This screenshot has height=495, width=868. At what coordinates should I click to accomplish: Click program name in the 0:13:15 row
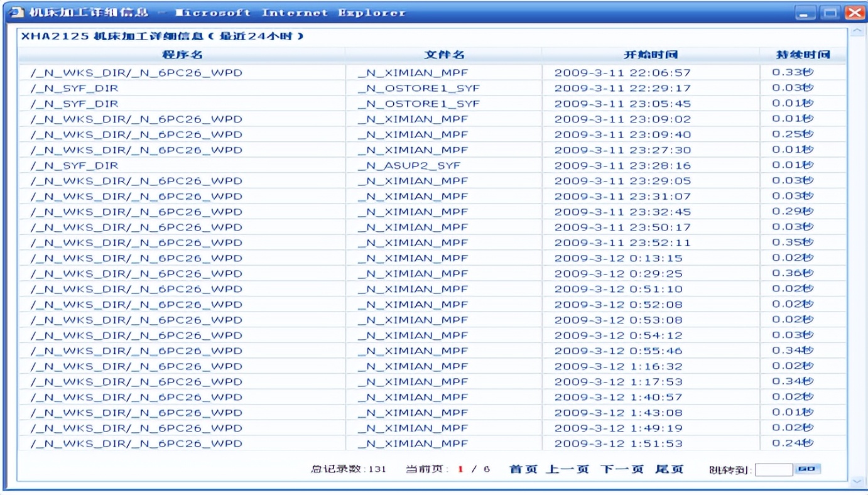click(136, 258)
